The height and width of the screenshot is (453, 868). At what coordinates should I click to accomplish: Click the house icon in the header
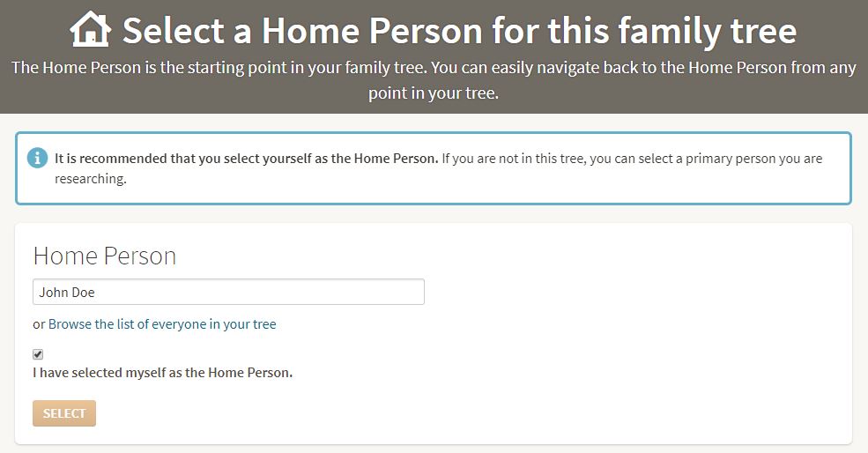[91, 30]
